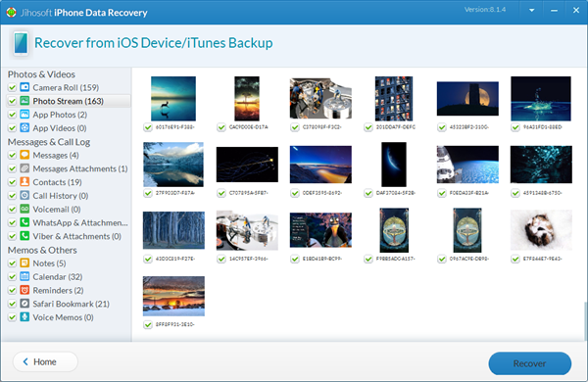Viewport: 588px width, 382px height.
Task: Uncheck the Photo Stream checkbox
Action: (x=12, y=101)
